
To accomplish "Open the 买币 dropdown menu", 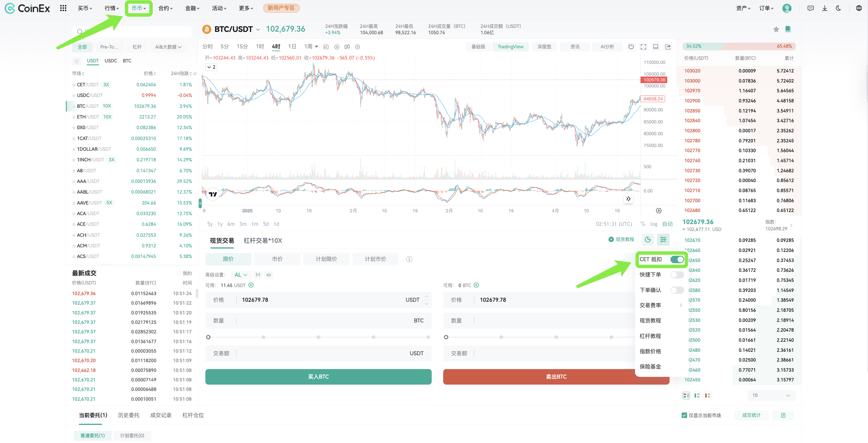I will [x=85, y=8].
